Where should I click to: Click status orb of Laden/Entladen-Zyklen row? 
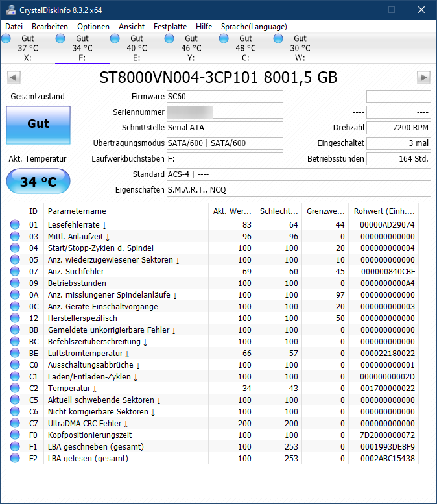coord(15,376)
